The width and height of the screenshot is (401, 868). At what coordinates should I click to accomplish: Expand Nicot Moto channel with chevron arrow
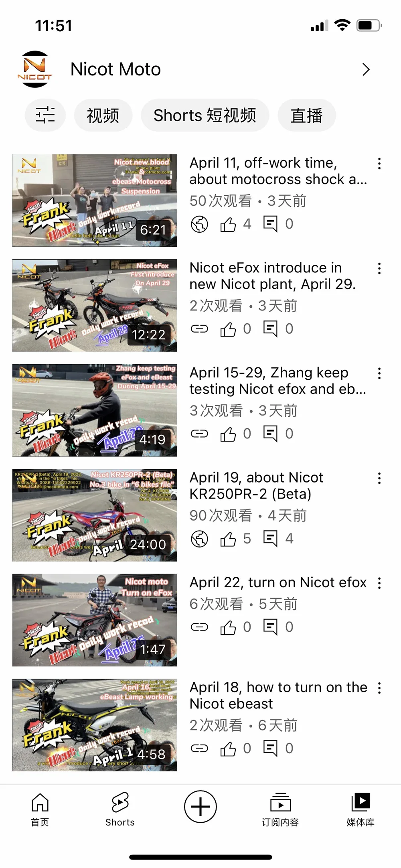pos(366,69)
